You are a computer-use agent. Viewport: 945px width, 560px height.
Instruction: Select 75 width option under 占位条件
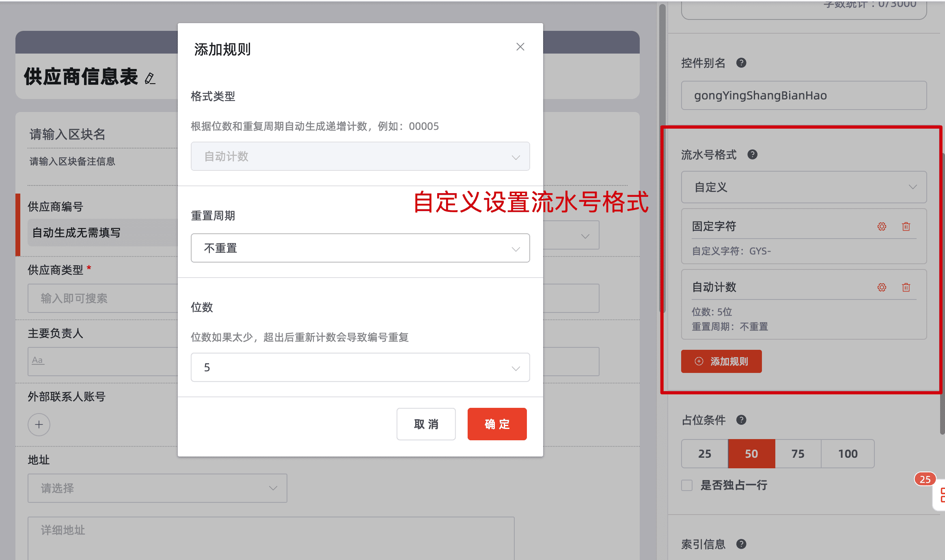[798, 454]
